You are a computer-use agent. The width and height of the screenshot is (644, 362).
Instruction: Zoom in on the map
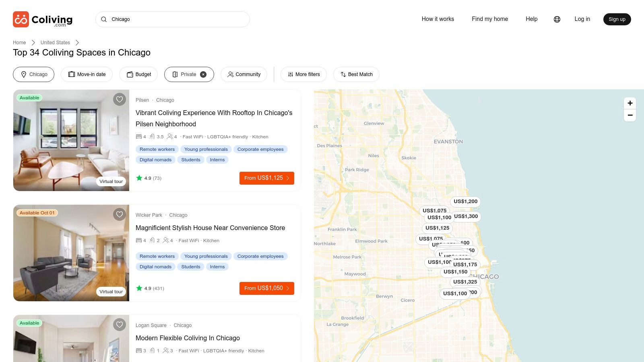pyautogui.click(x=630, y=103)
